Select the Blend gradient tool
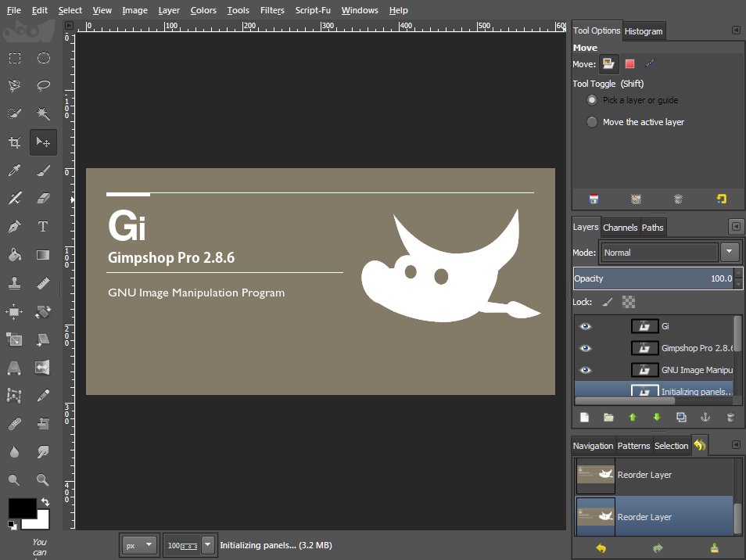This screenshot has height=560, width=746. point(43,255)
